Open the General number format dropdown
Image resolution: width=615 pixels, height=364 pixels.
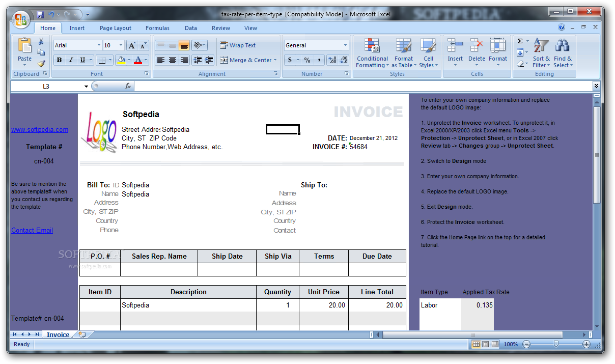[345, 45]
